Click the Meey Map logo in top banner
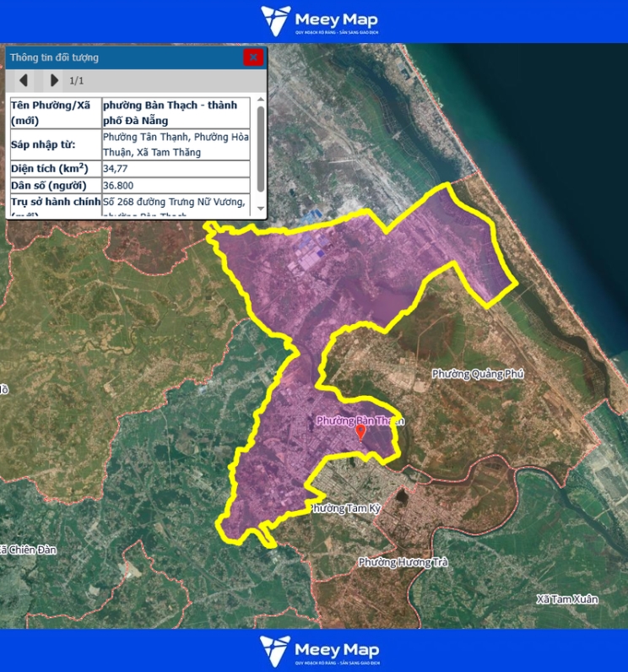 [319, 21]
